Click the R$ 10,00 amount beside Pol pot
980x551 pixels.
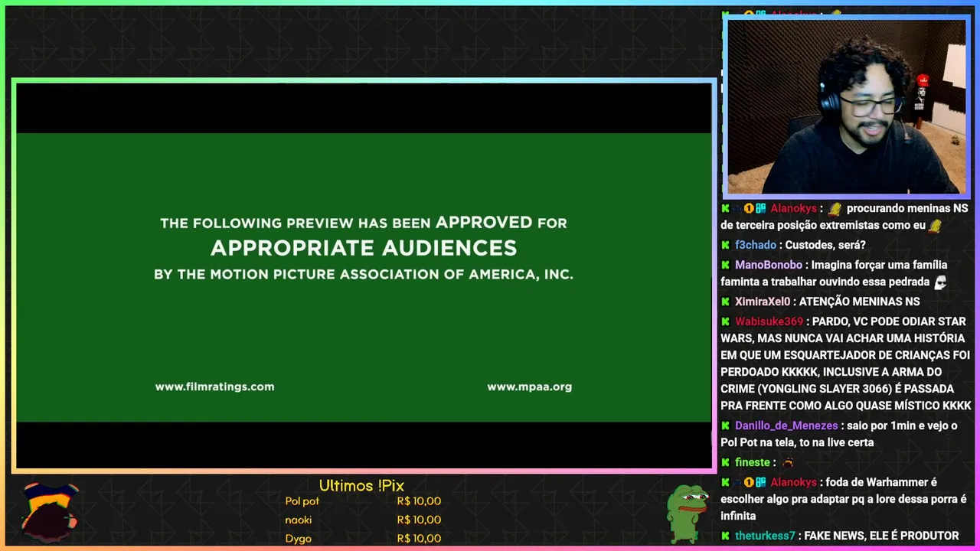419,501
